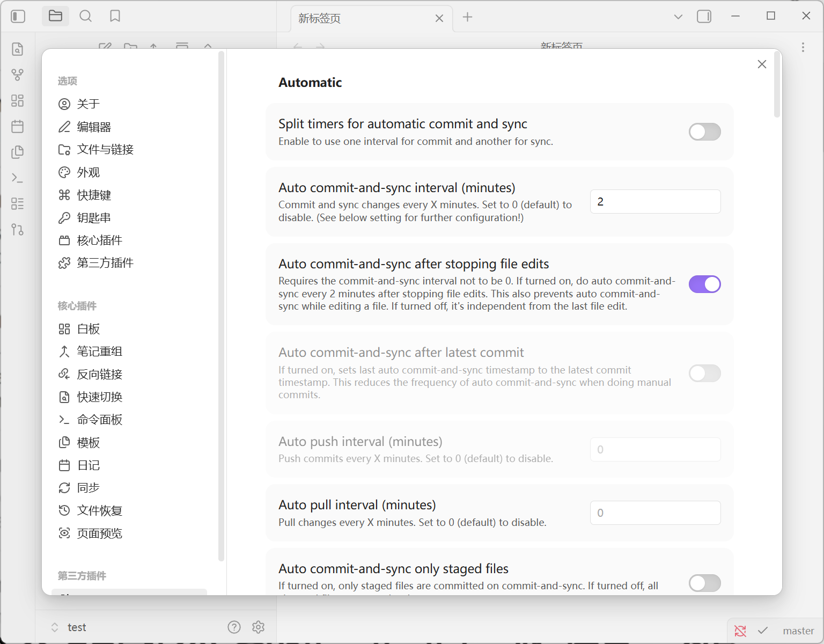Image resolution: width=824 pixels, height=644 pixels.
Task: Open 反向链接 plugin settings
Action: (x=129, y=374)
